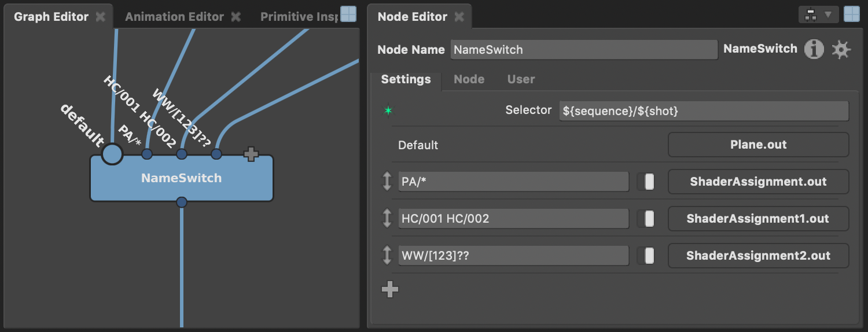The height and width of the screenshot is (332, 868).
Task: Grab the reorder handle for WW/[123]?? row
Action: tap(387, 256)
